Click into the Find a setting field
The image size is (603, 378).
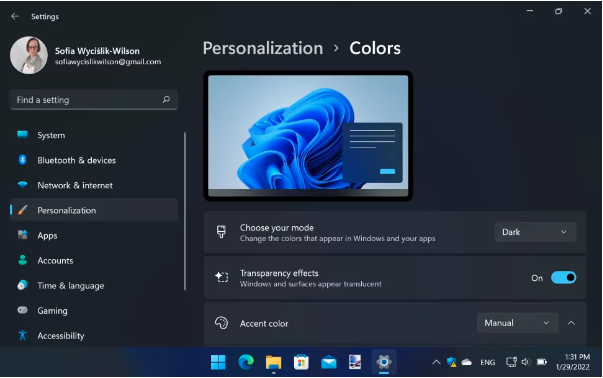[x=94, y=100]
